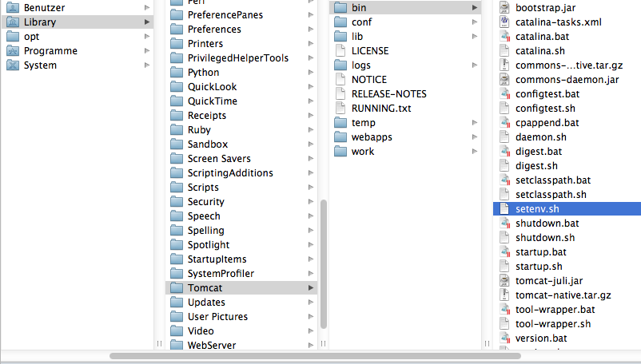This screenshot has height=364, width=641.
Task: Click the catalina.bat file icon
Action: 504,37
